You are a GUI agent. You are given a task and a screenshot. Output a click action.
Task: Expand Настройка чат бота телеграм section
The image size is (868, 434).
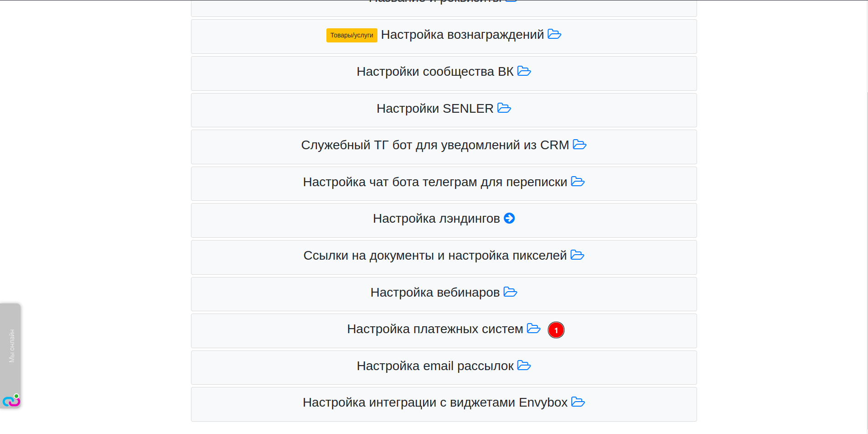click(x=435, y=182)
